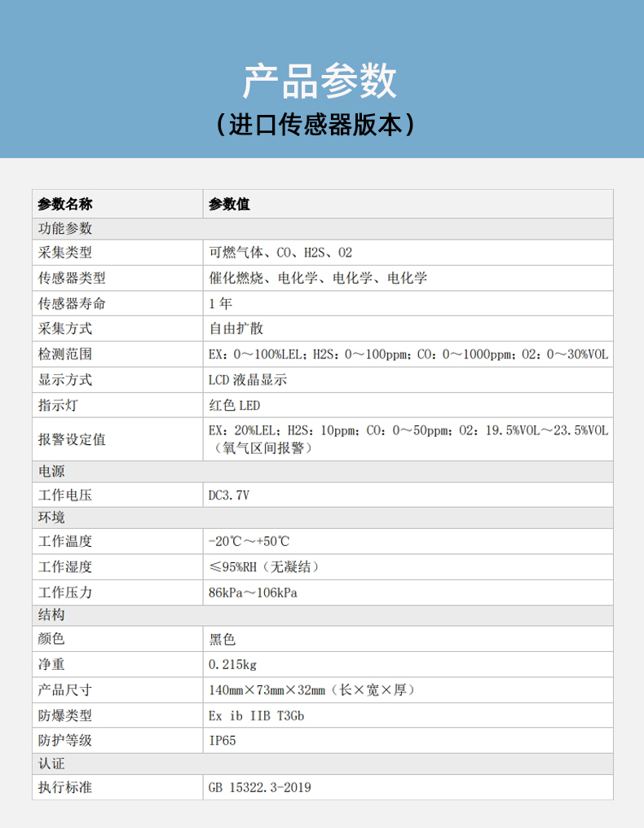
Task: Click the '颜色' row label
Action: click(51, 638)
